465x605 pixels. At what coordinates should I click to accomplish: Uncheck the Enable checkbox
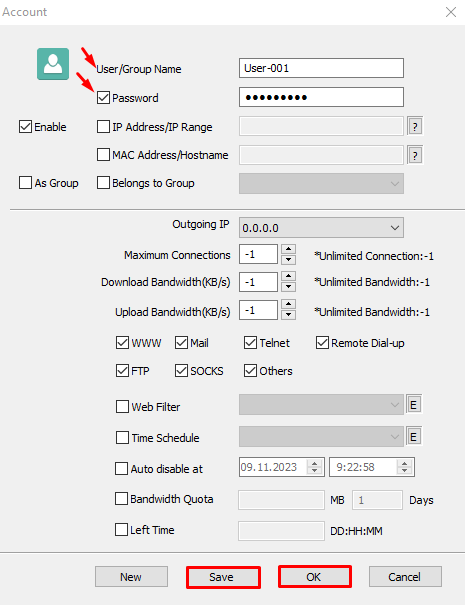coord(25,127)
